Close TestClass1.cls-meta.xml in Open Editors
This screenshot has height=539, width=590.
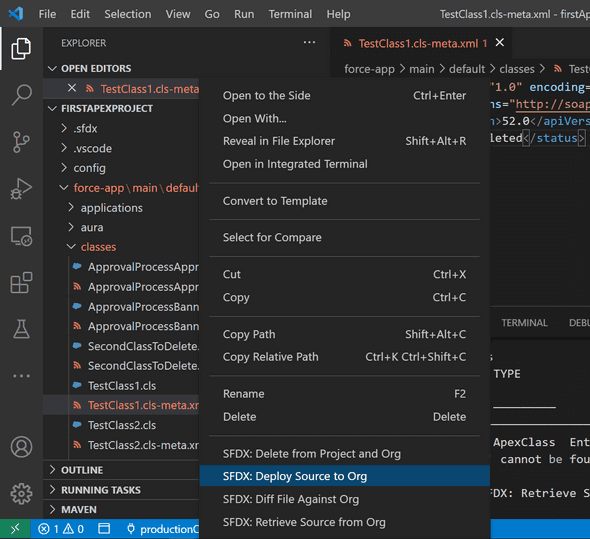[x=72, y=88]
